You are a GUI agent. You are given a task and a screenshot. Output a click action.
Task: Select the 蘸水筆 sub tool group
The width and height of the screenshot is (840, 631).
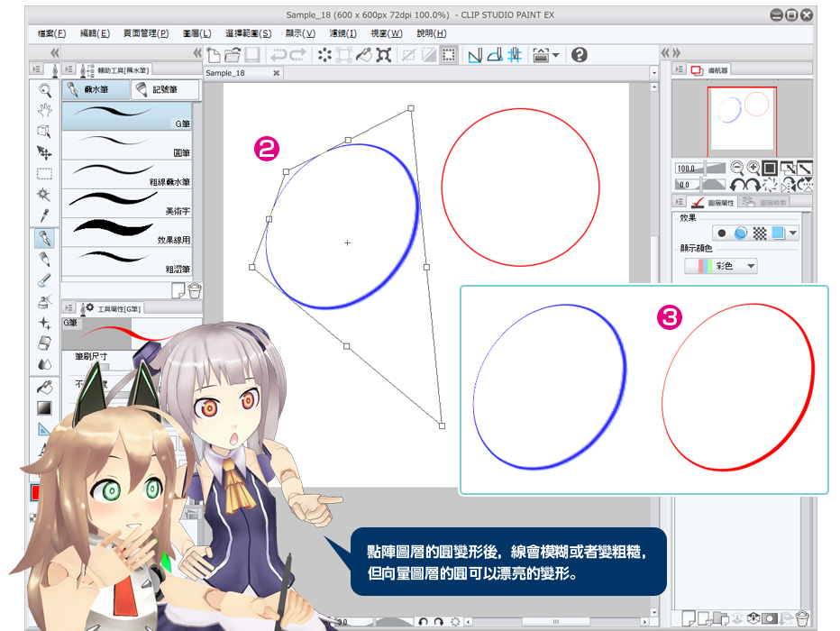[96, 89]
